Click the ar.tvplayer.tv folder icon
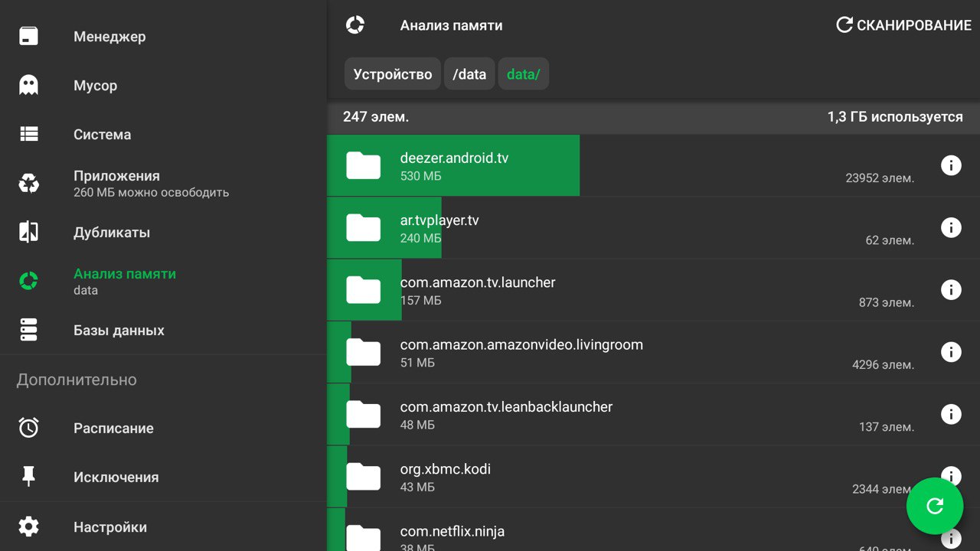This screenshot has width=980, height=551. pyautogui.click(x=363, y=227)
